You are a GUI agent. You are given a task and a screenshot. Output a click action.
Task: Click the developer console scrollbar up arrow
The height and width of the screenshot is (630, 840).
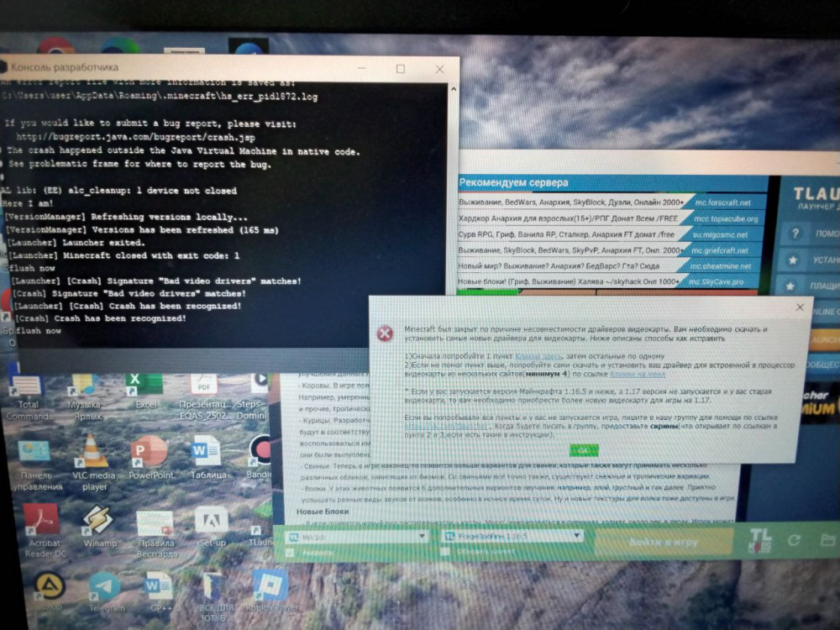pos(454,90)
